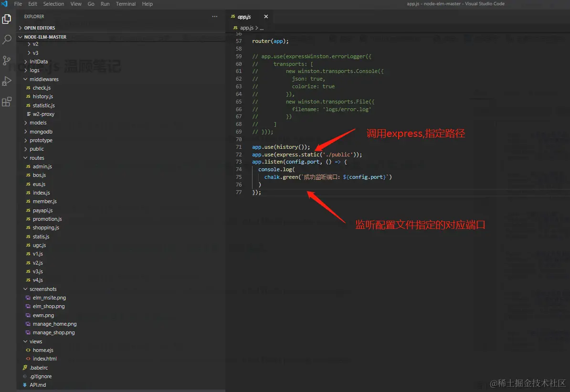Open payapi.js file
The image size is (570, 392).
coord(42,210)
